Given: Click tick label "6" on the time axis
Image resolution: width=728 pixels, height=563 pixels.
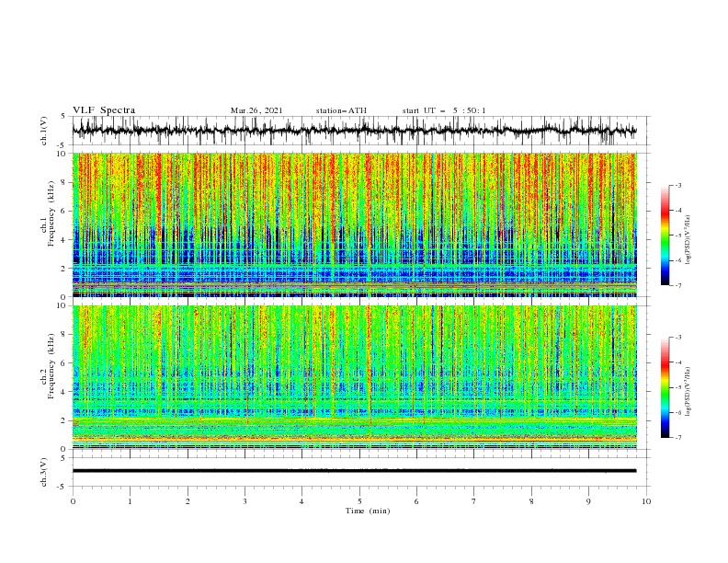Looking at the screenshot, I should tap(416, 501).
